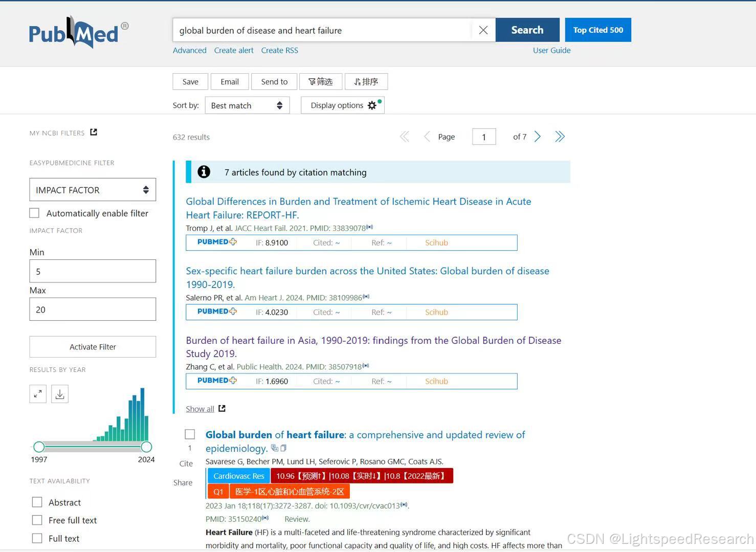The image size is (756, 552).
Task: Click the info icon in citation matching banner
Action: click(x=204, y=172)
